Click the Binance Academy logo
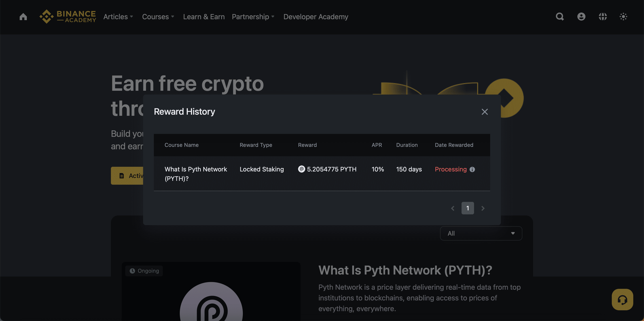Viewport: 644px width, 321px height. [68, 17]
